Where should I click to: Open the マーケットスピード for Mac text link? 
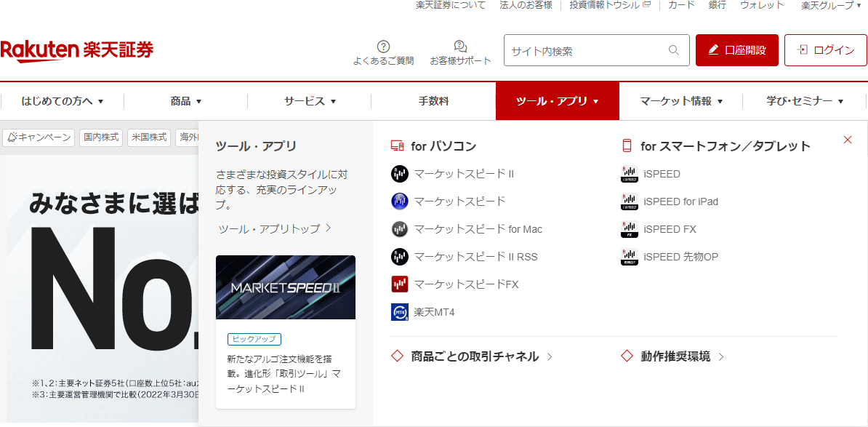tap(478, 228)
